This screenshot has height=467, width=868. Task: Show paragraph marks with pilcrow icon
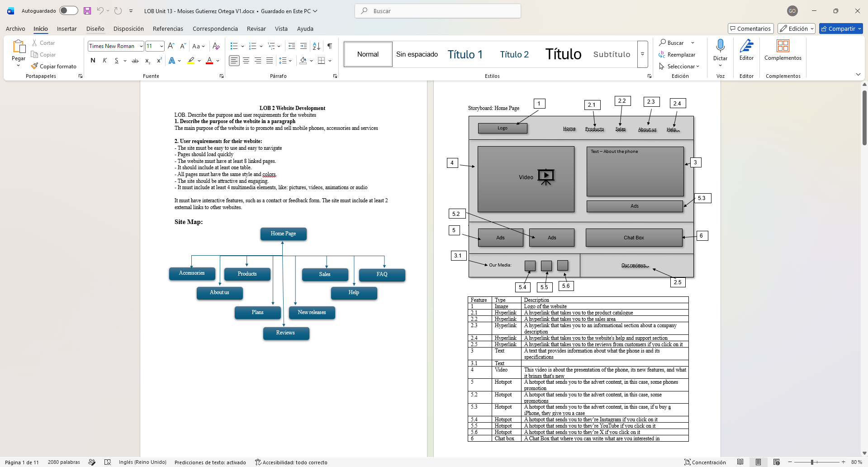point(330,46)
